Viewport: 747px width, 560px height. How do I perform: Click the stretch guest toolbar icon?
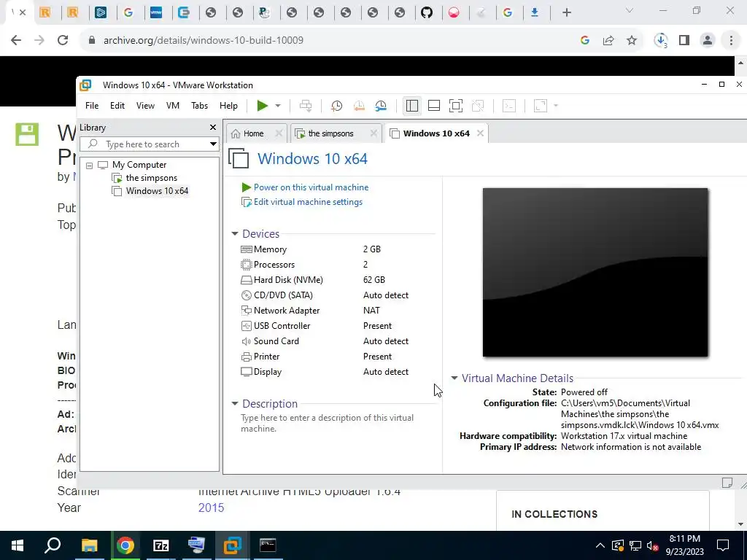(x=541, y=106)
